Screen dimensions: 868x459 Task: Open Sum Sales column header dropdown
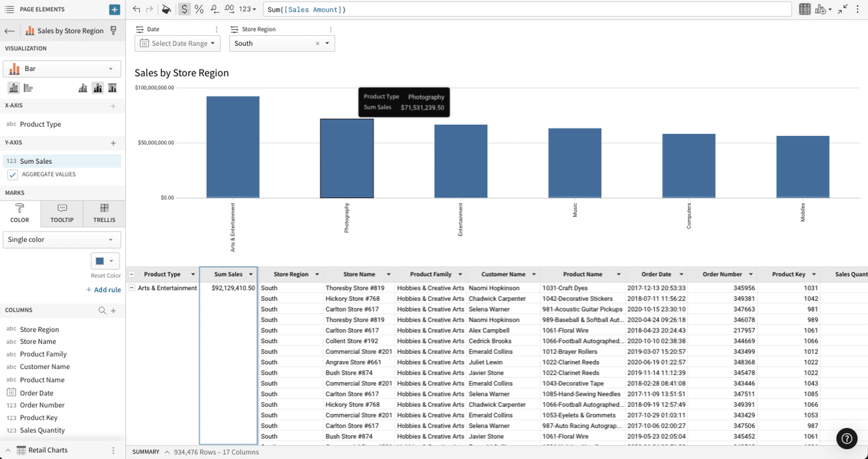point(251,274)
